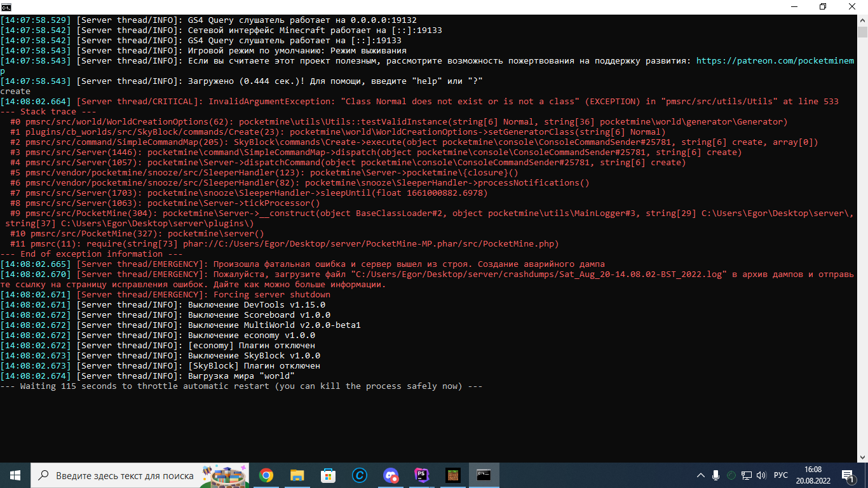Click 'Выключение Scoreboard v1.0.0' log line
Viewport: 868px width, 488px height.
click(x=165, y=315)
